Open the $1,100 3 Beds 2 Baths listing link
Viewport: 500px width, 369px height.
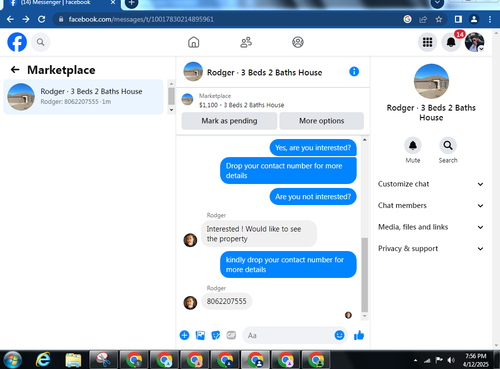click(241, 105)
